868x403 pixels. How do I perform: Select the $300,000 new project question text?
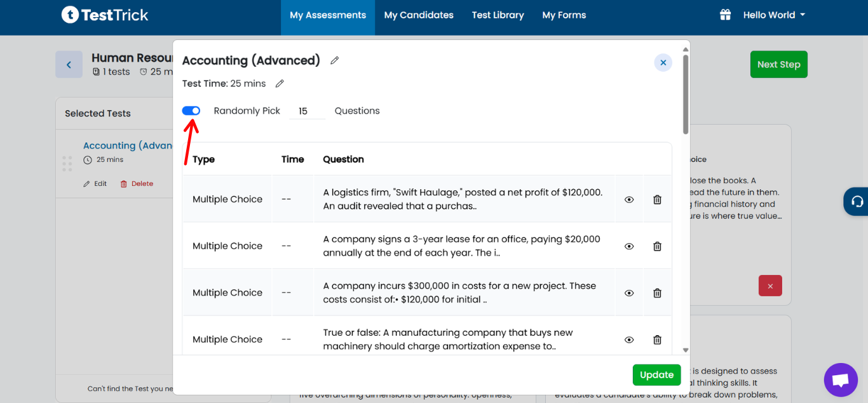point(459,293)
